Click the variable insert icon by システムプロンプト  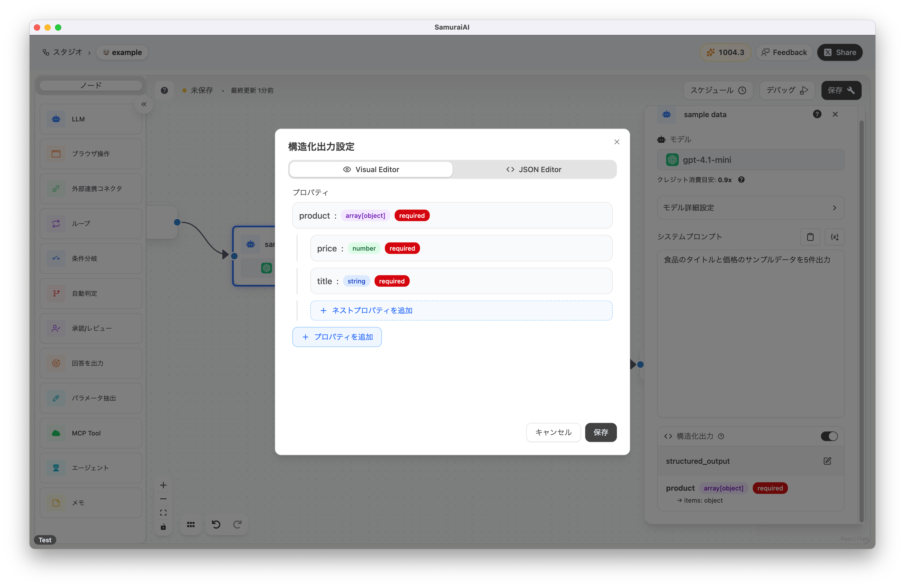pos(834,237)
